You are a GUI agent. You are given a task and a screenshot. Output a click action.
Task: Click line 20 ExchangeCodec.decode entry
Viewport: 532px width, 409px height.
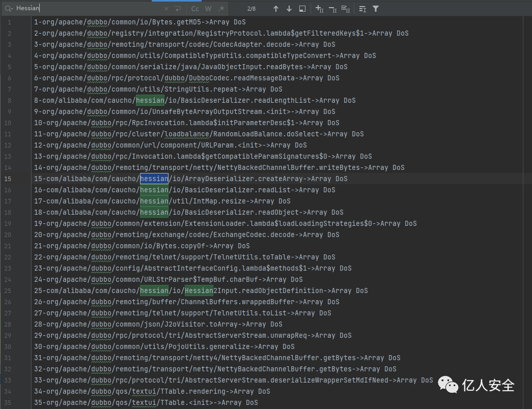(187, 235)
